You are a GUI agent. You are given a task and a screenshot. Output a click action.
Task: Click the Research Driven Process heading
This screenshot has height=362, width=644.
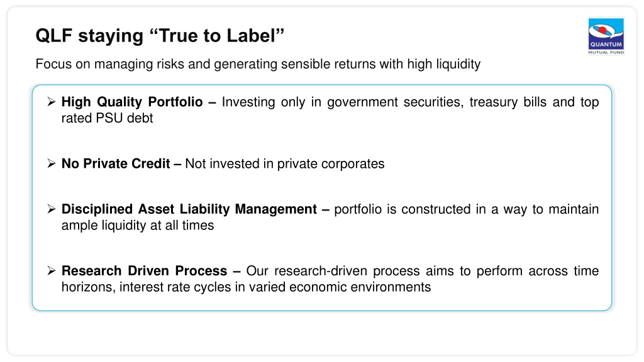tap(144, 271)
